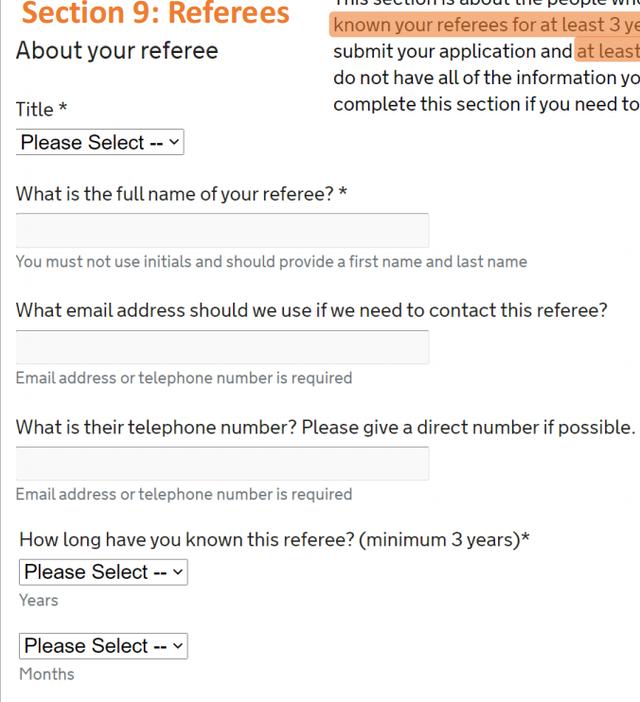Click the "Years" caption text
This screenshot has height=702, width=640.
39,600
